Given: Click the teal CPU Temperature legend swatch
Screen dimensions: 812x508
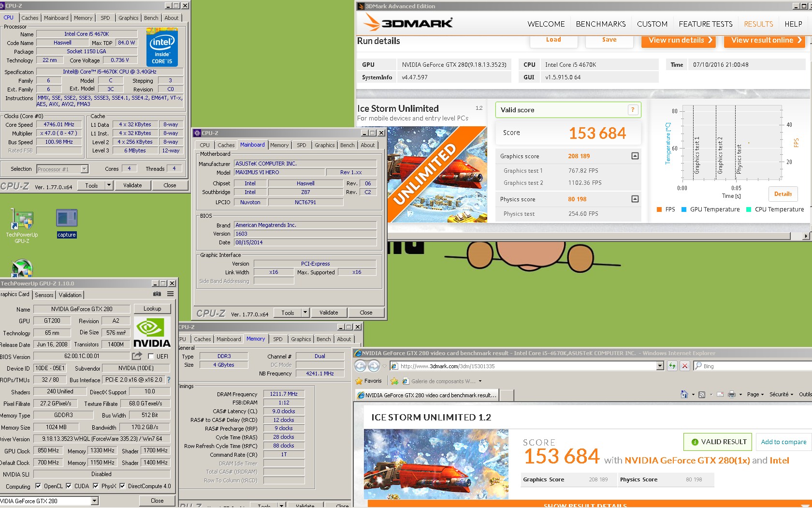Looking at the screenshot, I should point(749,209).
